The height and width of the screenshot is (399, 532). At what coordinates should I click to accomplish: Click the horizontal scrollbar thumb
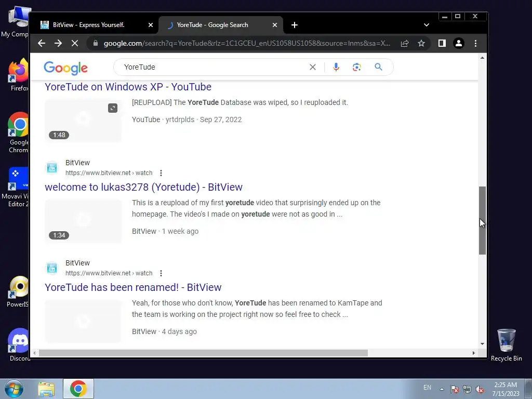[x=203, y=353]
